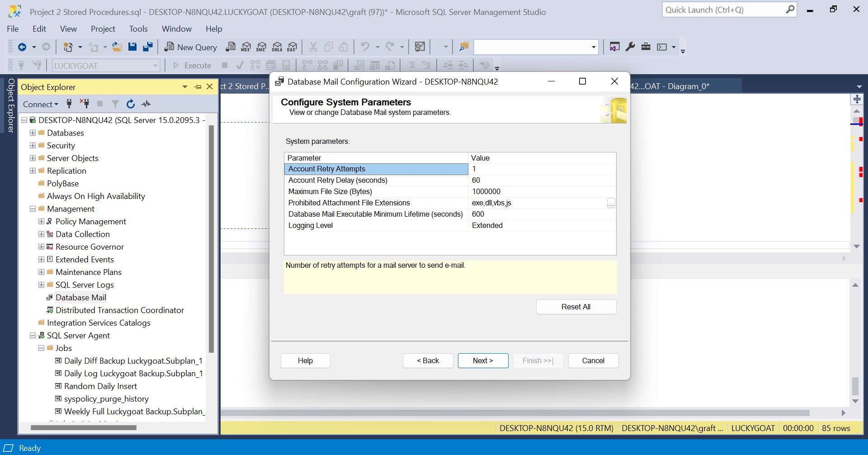Collapse the SQL Server Agent node
Image resolution: width=868 pixels, height=455 pixels.
33,336
